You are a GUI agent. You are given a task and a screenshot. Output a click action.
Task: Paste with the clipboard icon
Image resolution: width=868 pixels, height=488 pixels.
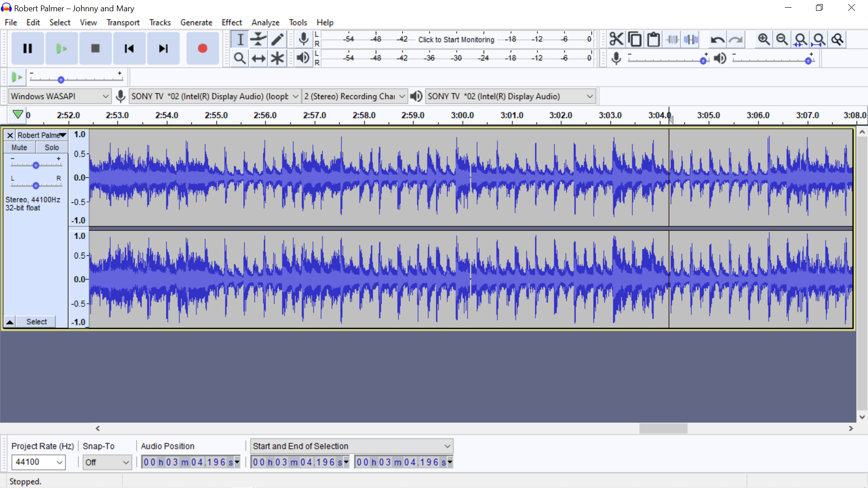(653, 39)
